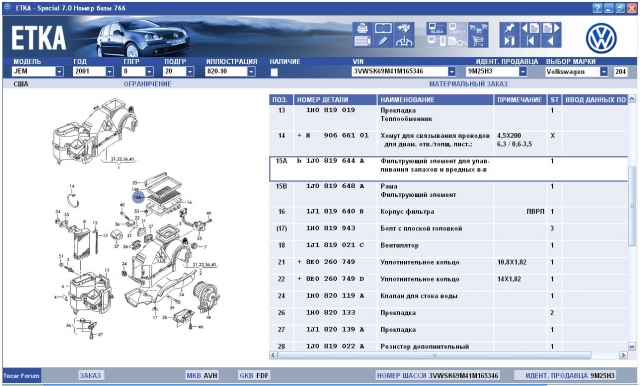This screenshot has height=386, width=640.
Task: Click the plain left-arrow back icon
Action: coord(551,41)
